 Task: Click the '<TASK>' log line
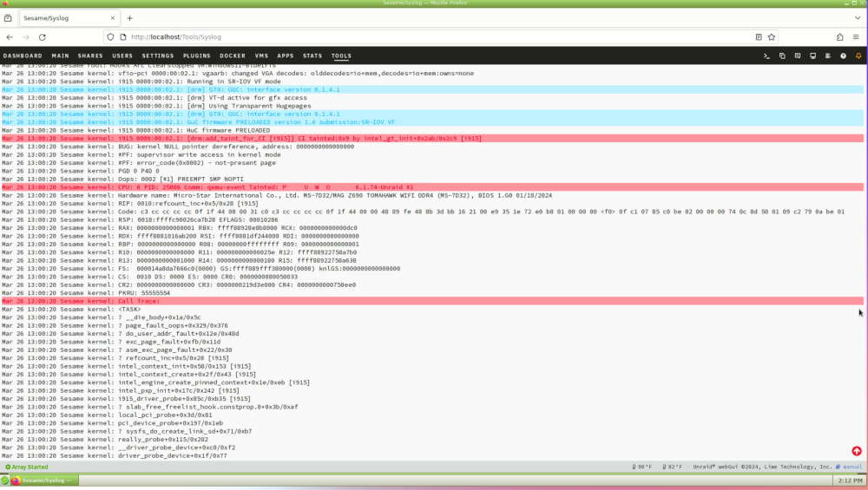(x=432, y=309)
